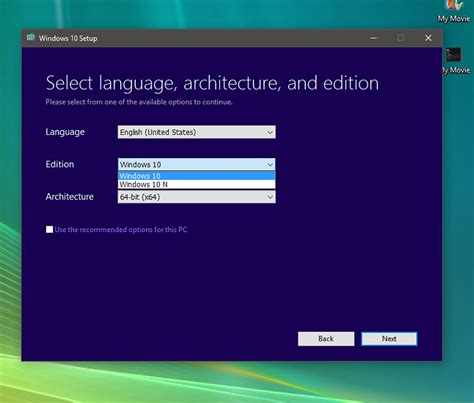Image resolution: width=474 pixels, height=403 pixels.
Task: Choose highlighted Windows 10 edition option
Action: 197,176
